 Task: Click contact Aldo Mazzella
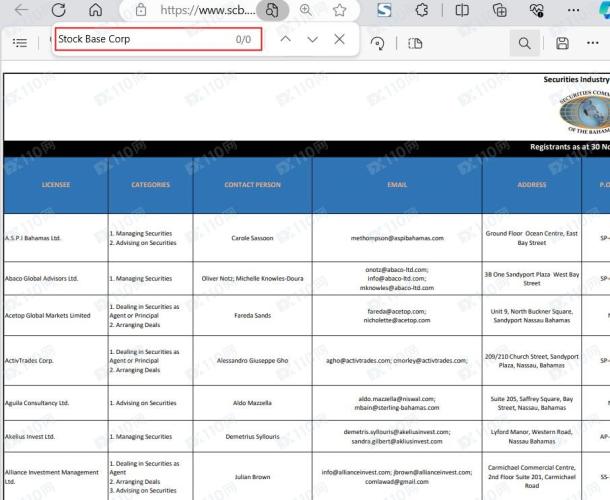[252, 403]
